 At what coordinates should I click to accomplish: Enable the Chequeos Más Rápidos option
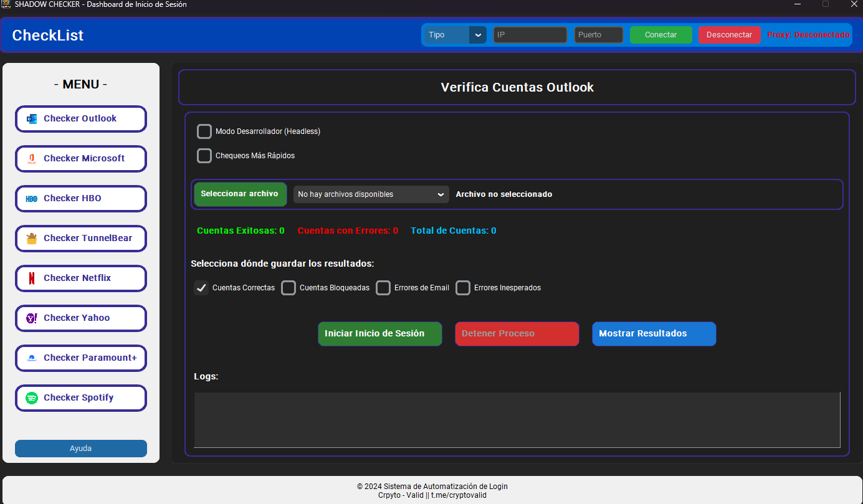point(204,156)
